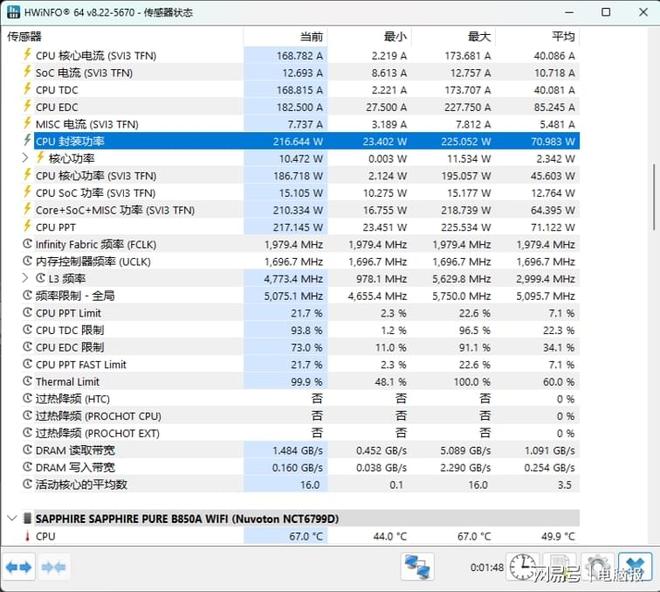Click clock icon beside 过热降频 (HTC)
Screen dimensions: 660x592
tap(27, 398)
